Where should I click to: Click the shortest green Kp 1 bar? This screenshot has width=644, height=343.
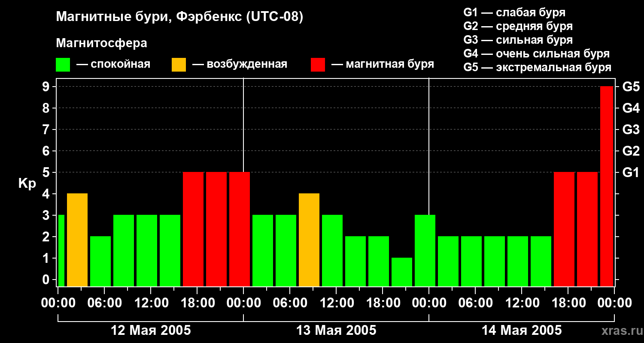pos(402,272)
